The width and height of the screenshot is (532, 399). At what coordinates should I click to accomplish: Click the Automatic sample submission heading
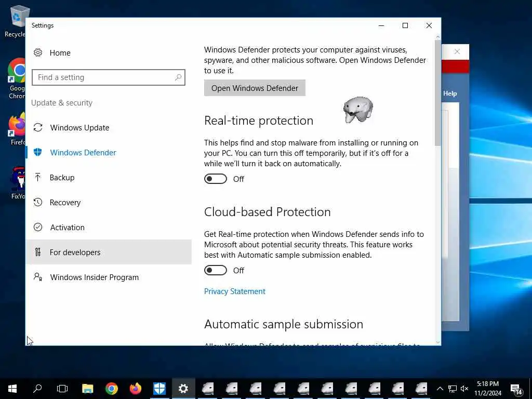click(x=284, y=324)
